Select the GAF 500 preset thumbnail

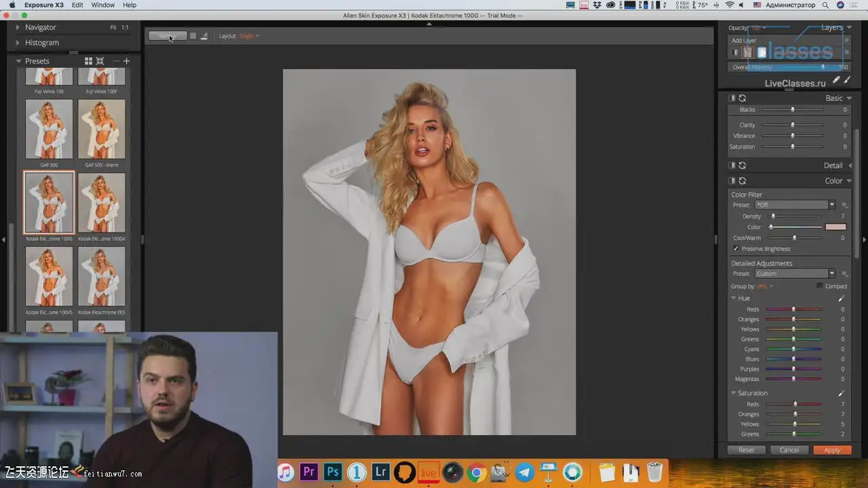(49, 129)
